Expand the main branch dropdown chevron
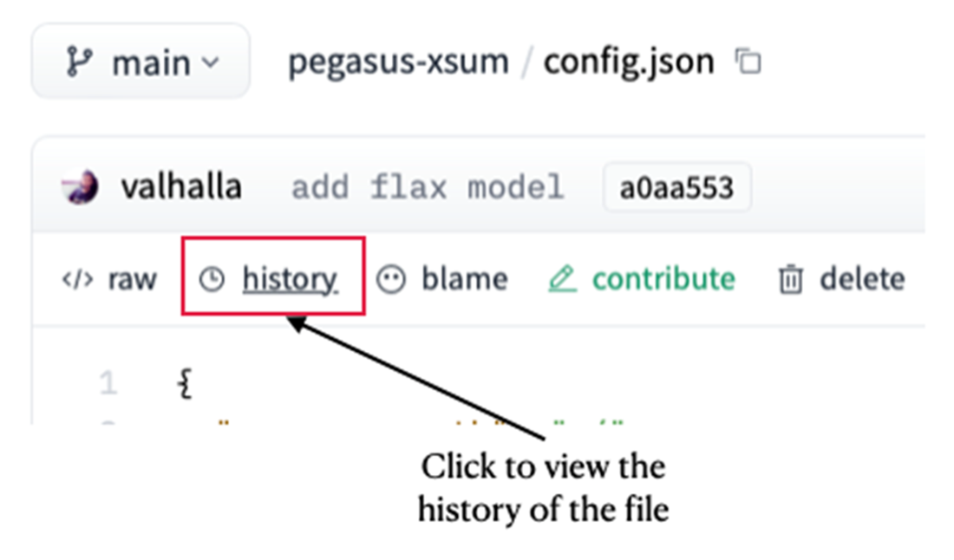 point(210,63)
